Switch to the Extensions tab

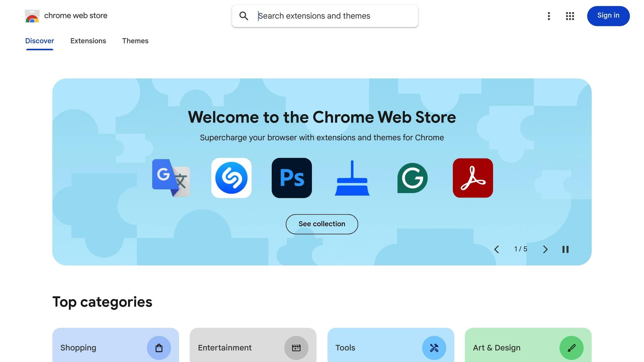[x=88, y=41]
